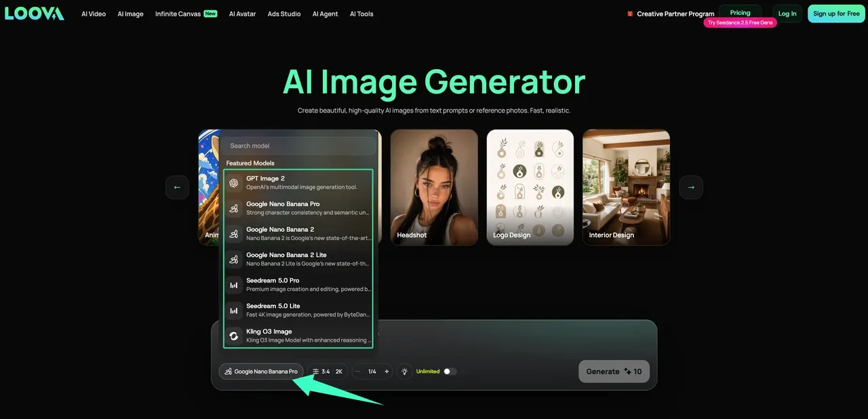
Task: Open the Headshot example card
Action: 434,187
